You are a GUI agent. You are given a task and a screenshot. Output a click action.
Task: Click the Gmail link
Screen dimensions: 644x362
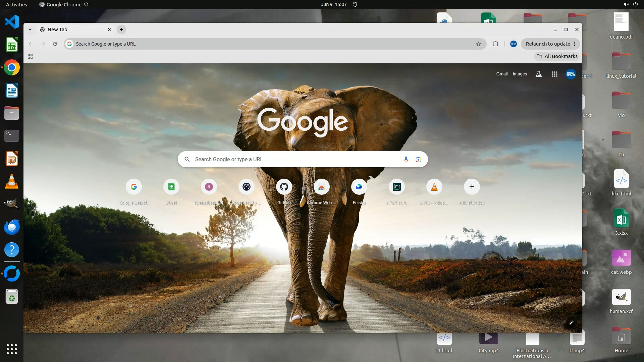coord(502,74)
